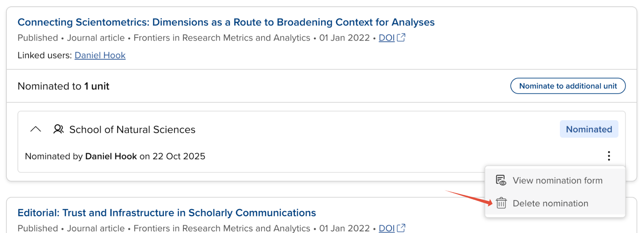Click the School of Natural Sciences heading
This screenshot has width=644, height=233.
(132, 130)
